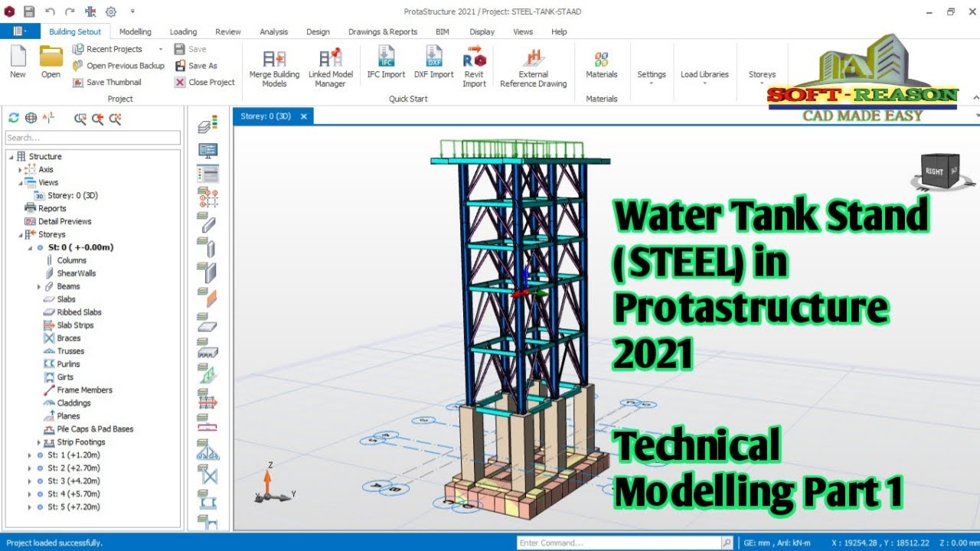Screen dimensions: 980x551
Task: Open the Storeys dropdown in ribbon
Action: pos(762,75)
